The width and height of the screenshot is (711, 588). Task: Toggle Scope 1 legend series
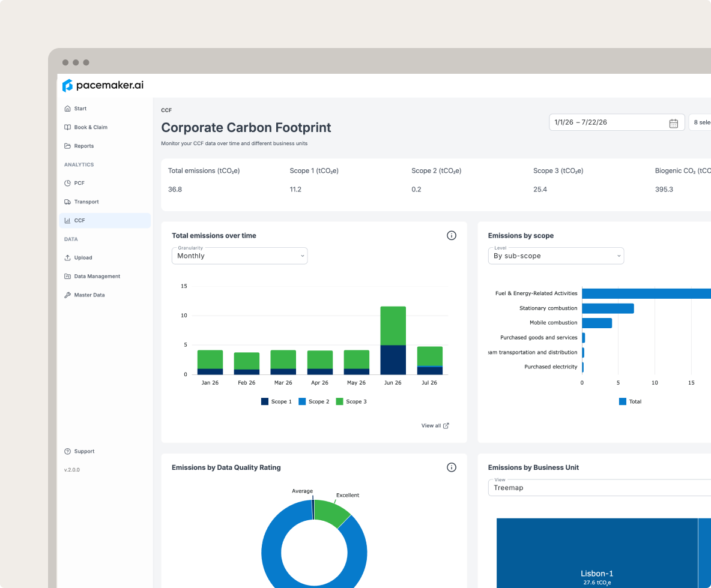(276, 401)
